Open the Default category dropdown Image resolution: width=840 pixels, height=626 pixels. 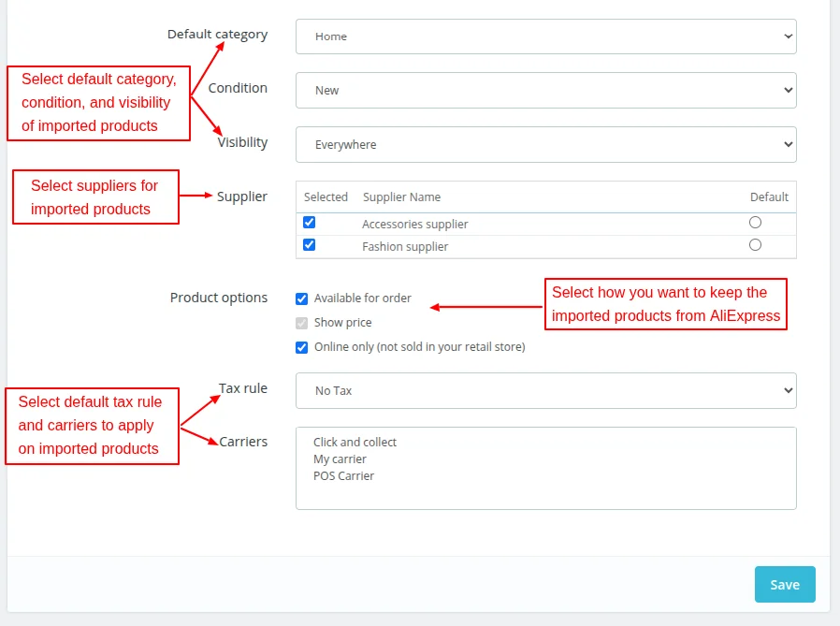[545, 36]
